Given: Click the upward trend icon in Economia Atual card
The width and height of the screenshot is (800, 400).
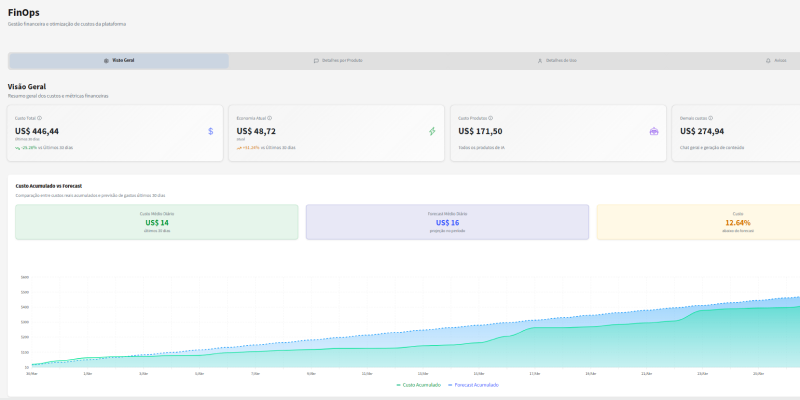Looking at the screenshot, I should point(239,148).
